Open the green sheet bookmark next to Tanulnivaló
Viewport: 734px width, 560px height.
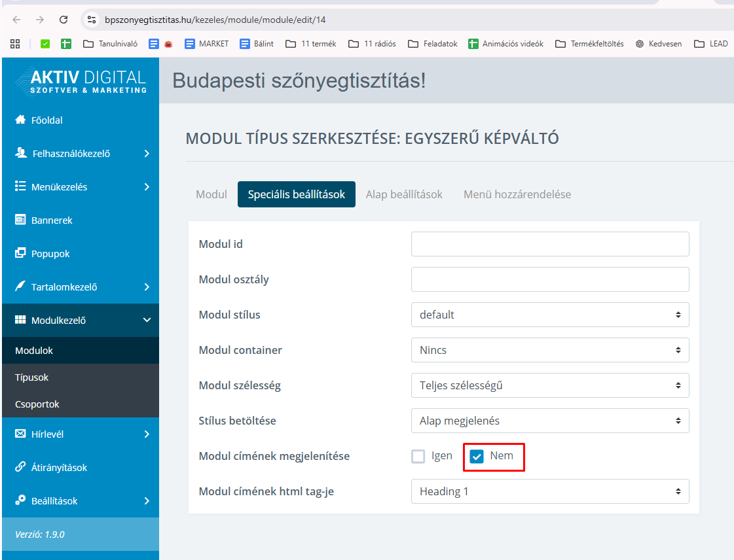(66, 44)
